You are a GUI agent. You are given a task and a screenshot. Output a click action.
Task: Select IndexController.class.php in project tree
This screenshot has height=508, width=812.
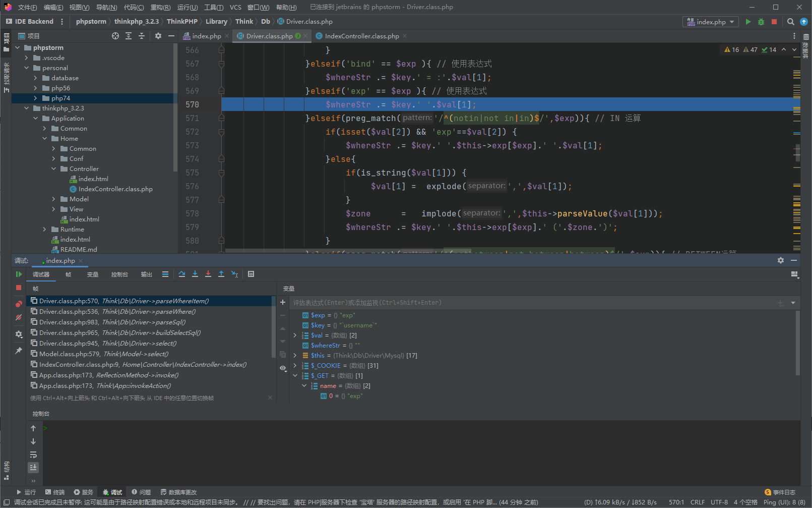click(115, 189)
